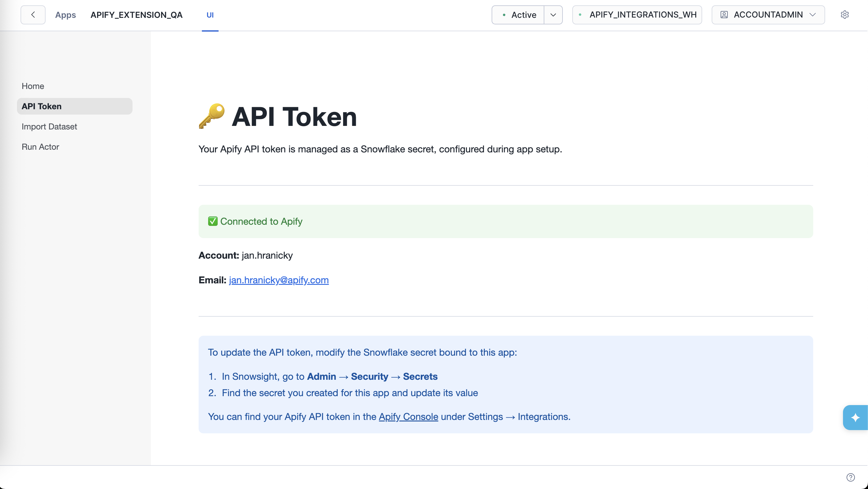Navigate back using the left chevron arrow
The width and height of the screenshot is (868, 489).
33,15
